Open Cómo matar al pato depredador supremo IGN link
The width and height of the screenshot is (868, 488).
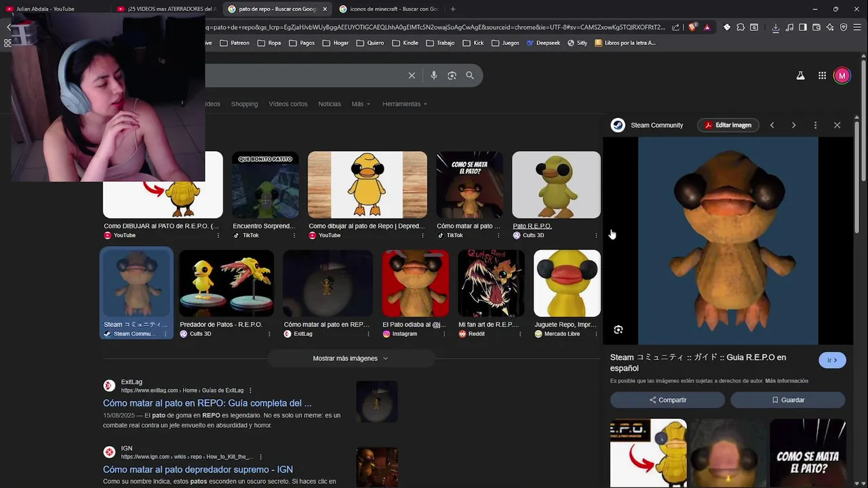click(198, 469)
